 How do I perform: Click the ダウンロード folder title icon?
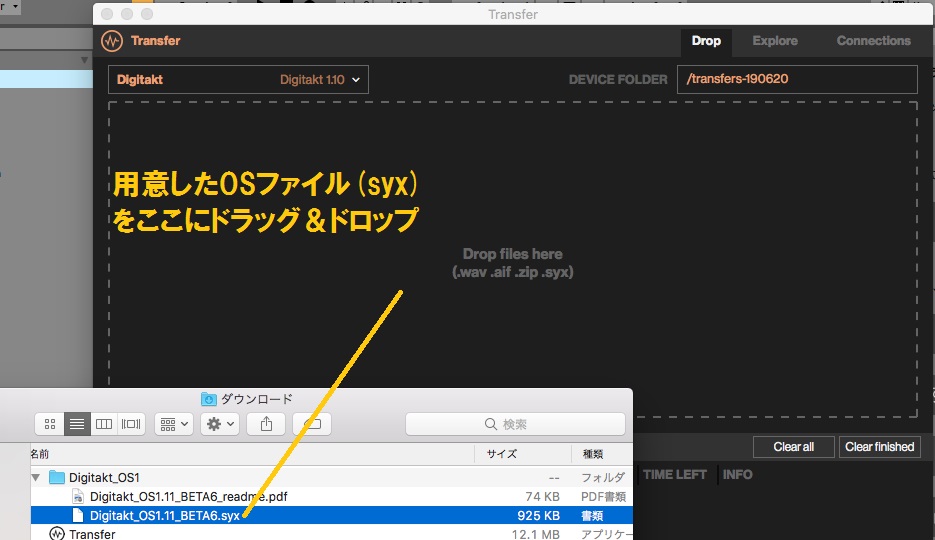coord(208,399)
